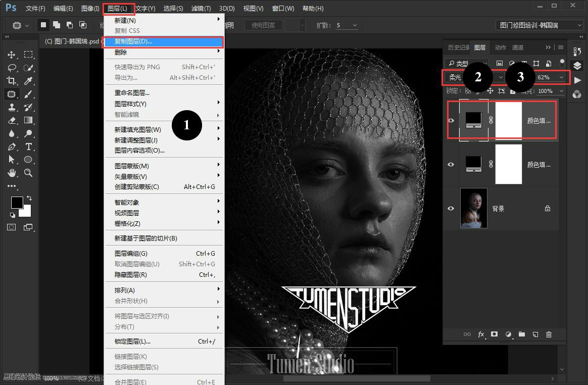Screen dimensions: 588x385
Task: Switch to 历史记录 tab
Action: tap(458, 47)
